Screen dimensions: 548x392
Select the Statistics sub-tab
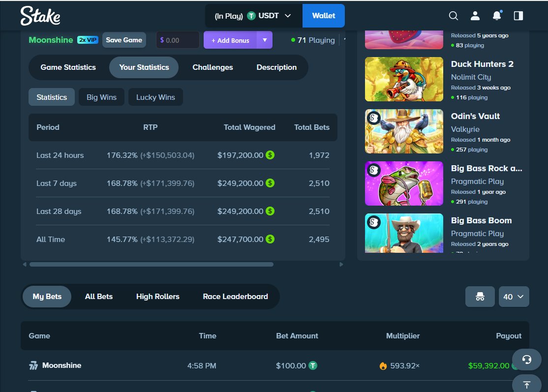tap(52, 97)
